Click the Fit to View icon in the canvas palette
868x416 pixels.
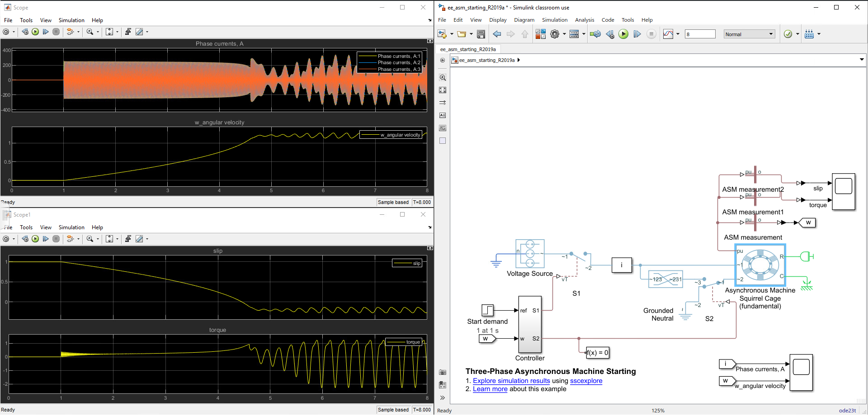[x=443, y=90]
